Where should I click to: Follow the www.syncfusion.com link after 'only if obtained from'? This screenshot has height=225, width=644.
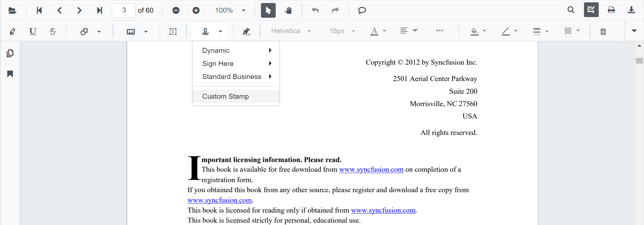pos(383,210)
